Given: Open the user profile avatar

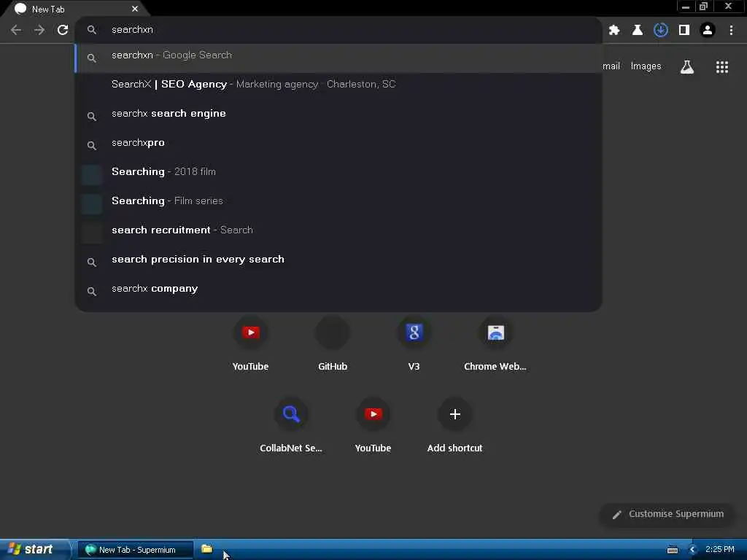Looking at the screenshot, I should pos(708,30).
